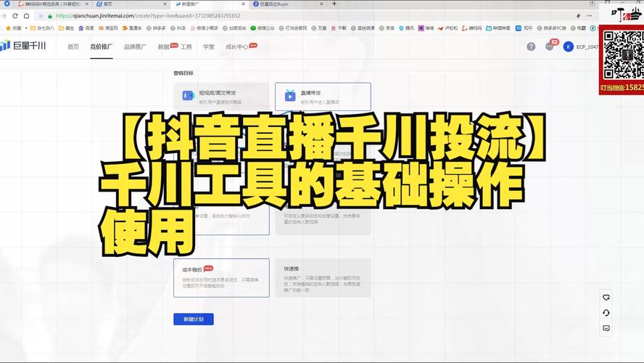Click the browser home button
Viewport: 644px width, 363px height.
(26, 16)
